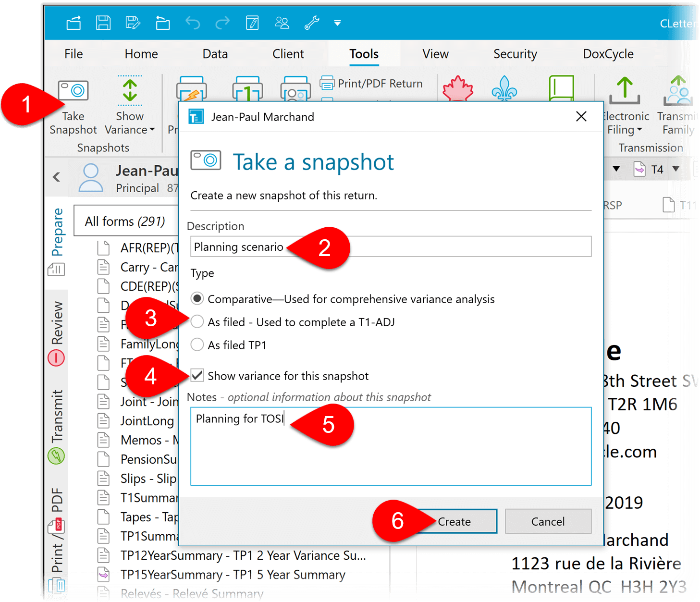Click inside the Notes text area
Viewport: 700px width, 602px height.
tap(391, 446)
